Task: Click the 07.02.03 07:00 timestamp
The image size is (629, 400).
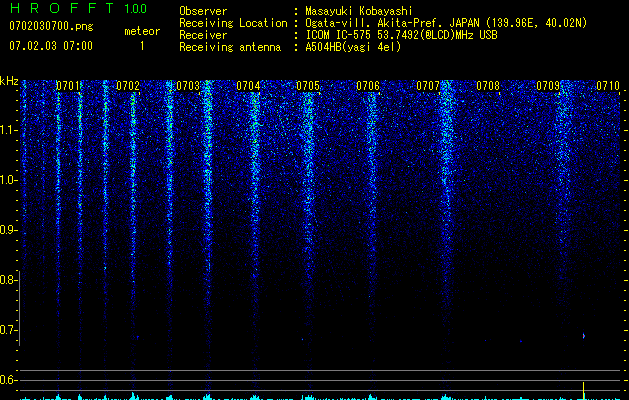Action: click(x=50, y=46)
